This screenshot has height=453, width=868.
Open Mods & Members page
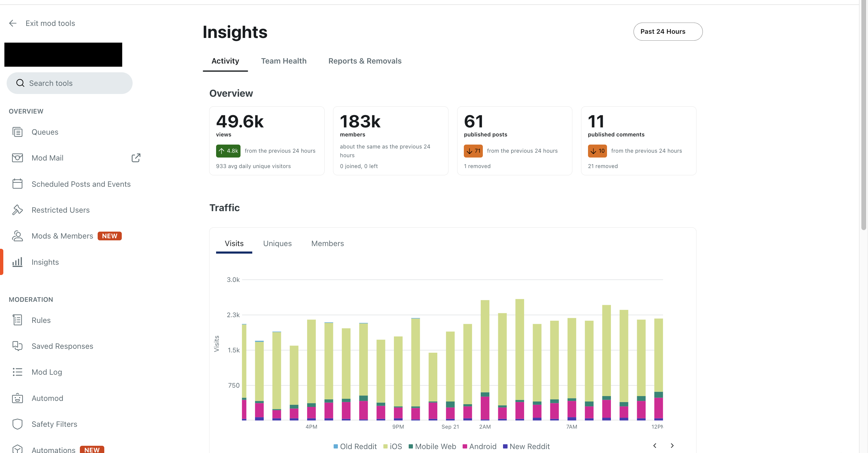point(62,236)
